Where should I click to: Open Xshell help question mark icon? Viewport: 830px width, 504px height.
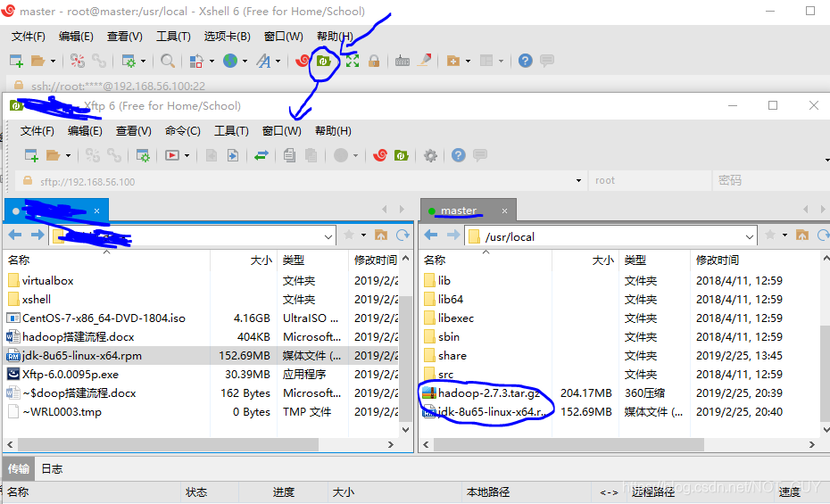525,61
